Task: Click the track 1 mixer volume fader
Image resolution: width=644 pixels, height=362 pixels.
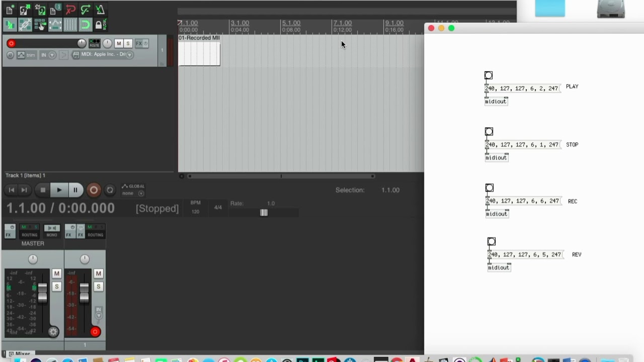Action: (84, 293)
